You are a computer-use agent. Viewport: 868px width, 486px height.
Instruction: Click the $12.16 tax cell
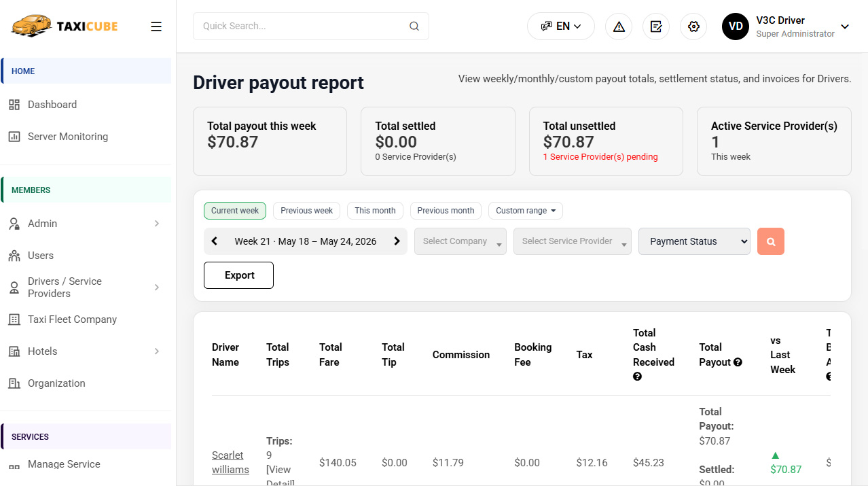(x=592, y=463)
